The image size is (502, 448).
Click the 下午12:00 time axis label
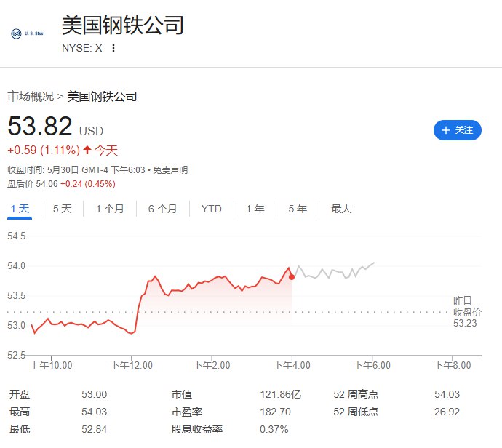[132, 365]
